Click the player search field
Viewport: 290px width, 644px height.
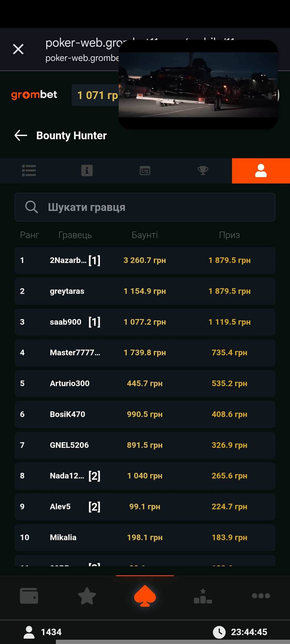click(x=145, y=207)
